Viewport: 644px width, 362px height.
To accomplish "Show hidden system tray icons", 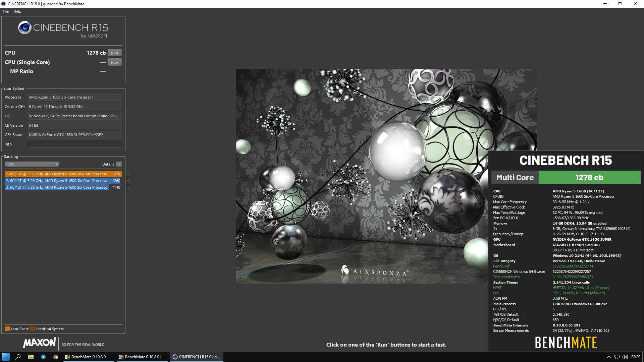I will click(x=609, y=357).
